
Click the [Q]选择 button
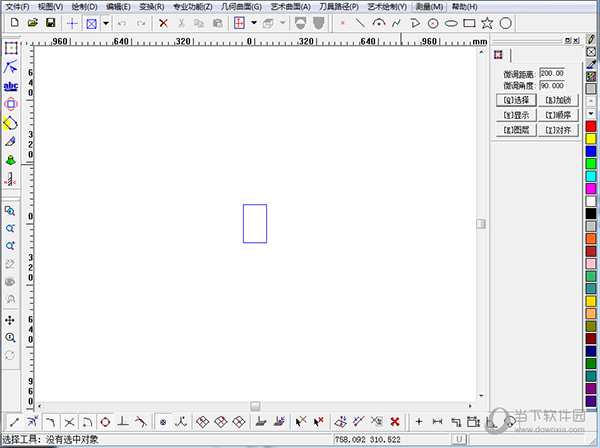(516, 100)
